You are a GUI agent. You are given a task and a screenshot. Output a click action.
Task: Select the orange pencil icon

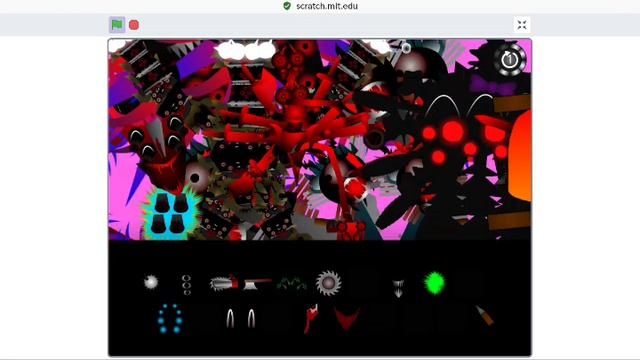(484, 316)
